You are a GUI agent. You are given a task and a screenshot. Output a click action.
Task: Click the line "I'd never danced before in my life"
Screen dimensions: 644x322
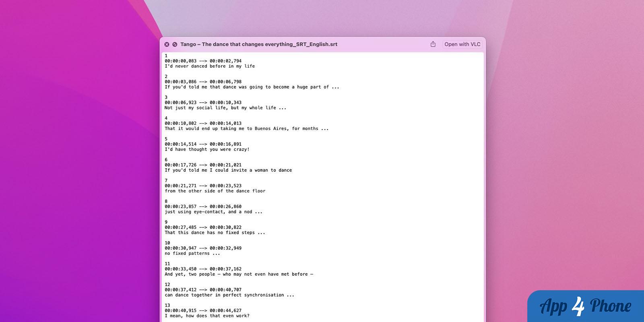[209, 66]
